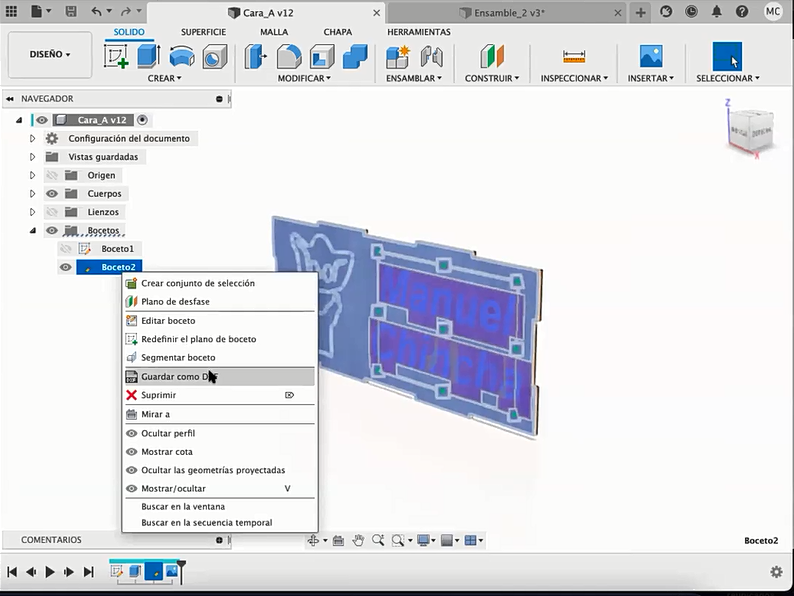Select the Hole tool
This screenshot has width=794, height=596.
[215, 56]
